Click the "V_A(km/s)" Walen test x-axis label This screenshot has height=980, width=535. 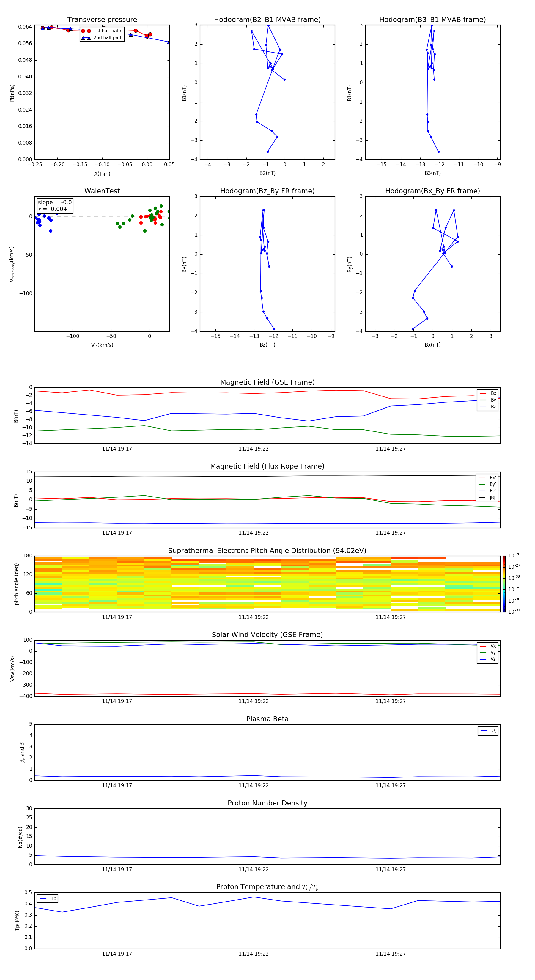pos(102,345)
